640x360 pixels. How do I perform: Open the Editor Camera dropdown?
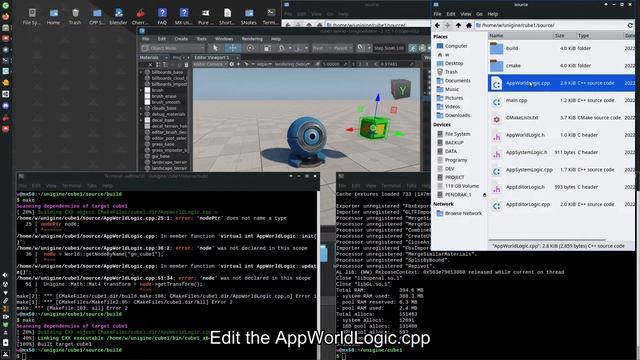[x=210, y=64]
